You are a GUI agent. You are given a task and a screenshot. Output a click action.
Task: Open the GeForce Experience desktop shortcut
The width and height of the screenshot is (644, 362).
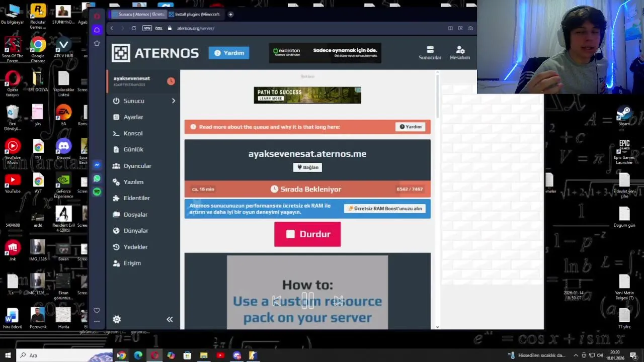pos(63,186)
